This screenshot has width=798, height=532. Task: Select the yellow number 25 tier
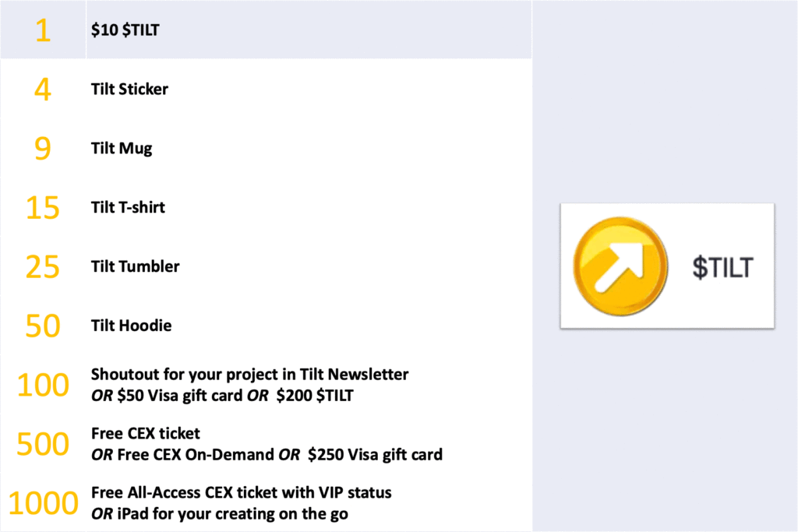[x=43, y=267]
